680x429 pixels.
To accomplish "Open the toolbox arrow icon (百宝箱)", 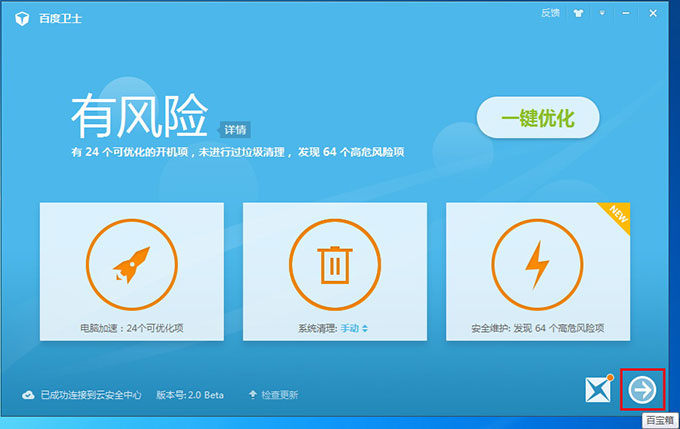I will tap(643, 390).
